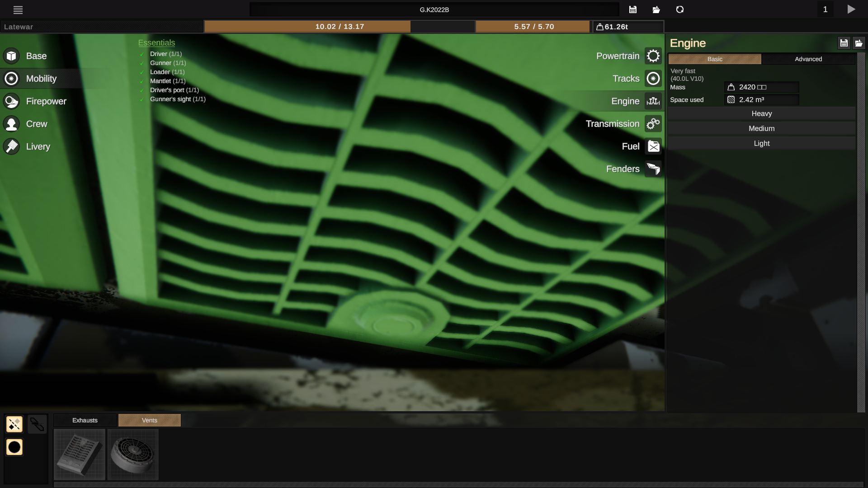Select the Tracks icon
Screen dimensions: 868x488
tap(653, 79)
